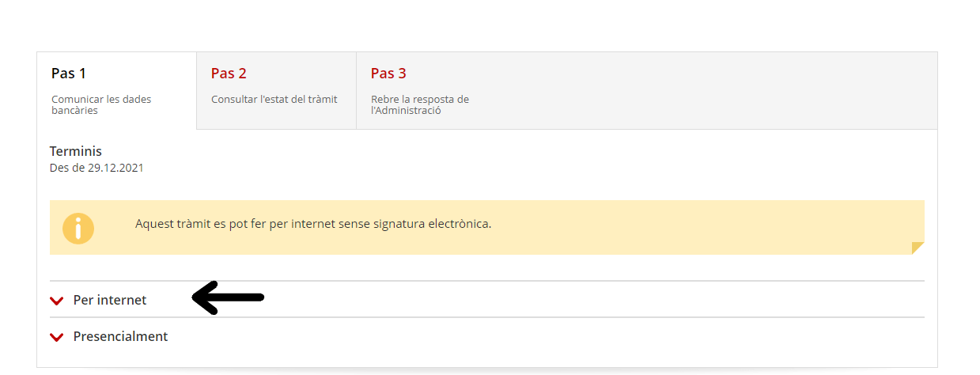The width and height of the screenshot is (980, 375).
Task: Expand the Per internet chevron arrow
Action: click(56, 301)
